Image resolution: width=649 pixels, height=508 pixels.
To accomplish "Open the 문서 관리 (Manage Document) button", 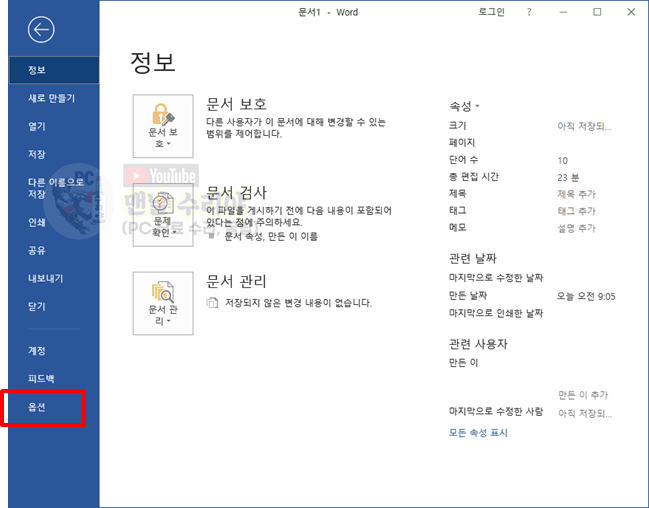I will pos(163,303).
